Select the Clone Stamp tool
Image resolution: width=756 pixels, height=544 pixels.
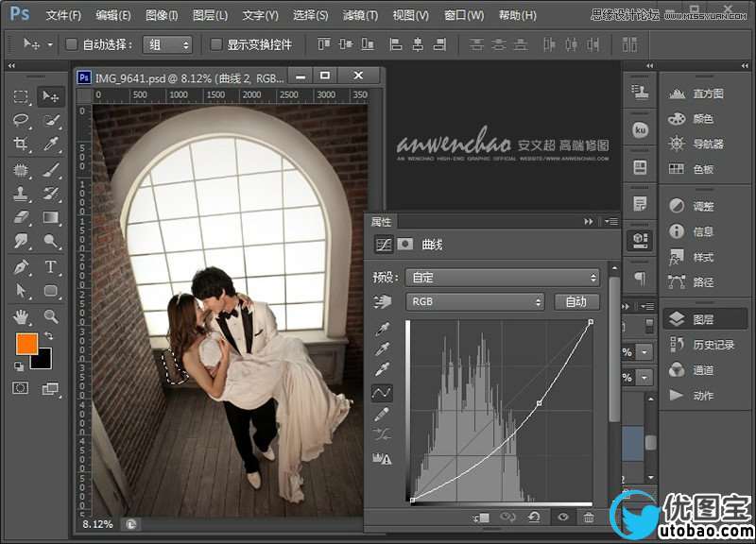click(21, 194)
